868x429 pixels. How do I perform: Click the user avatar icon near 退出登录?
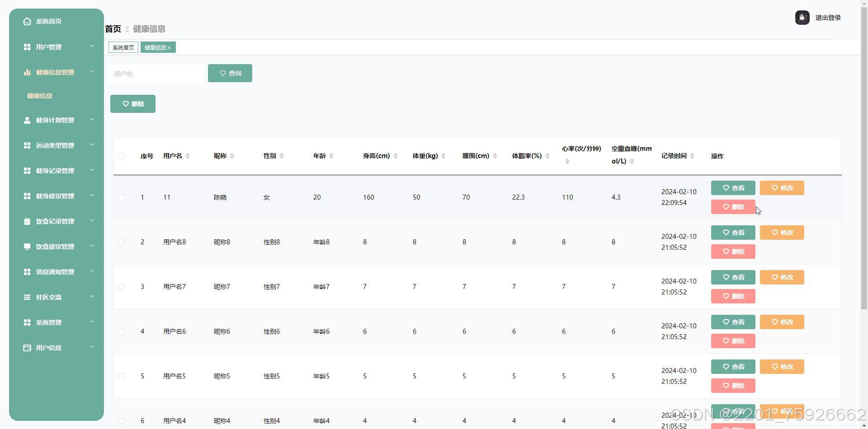(802, 18)
